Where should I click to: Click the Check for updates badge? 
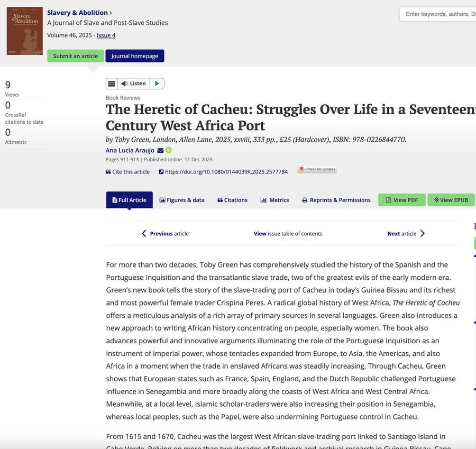point(317,170)
